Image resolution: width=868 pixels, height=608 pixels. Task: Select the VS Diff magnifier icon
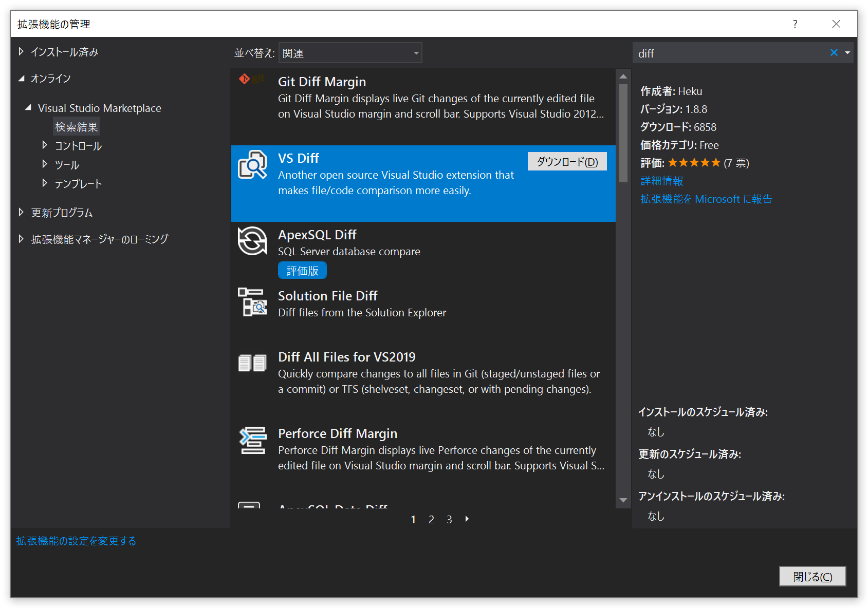[x=251, y=165]
